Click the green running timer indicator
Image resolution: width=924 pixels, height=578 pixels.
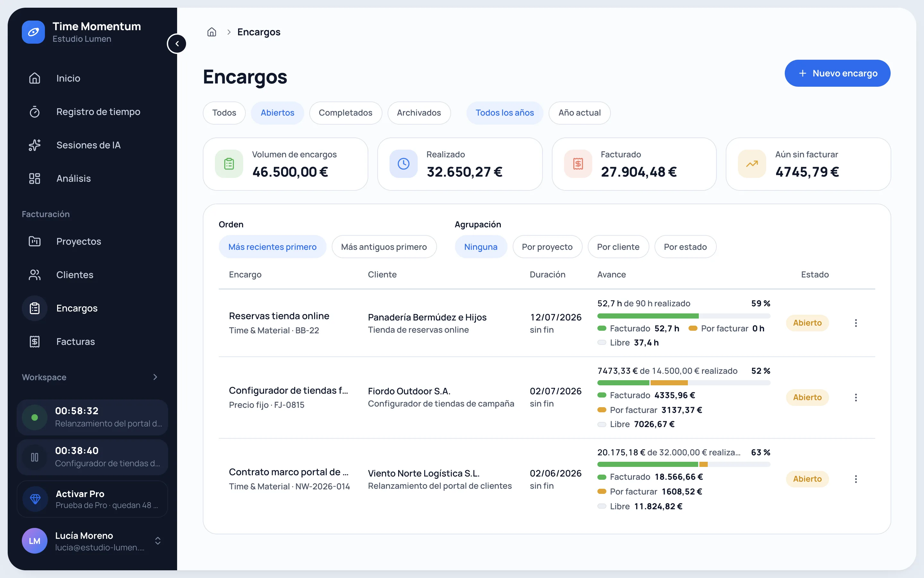(35, 417)
